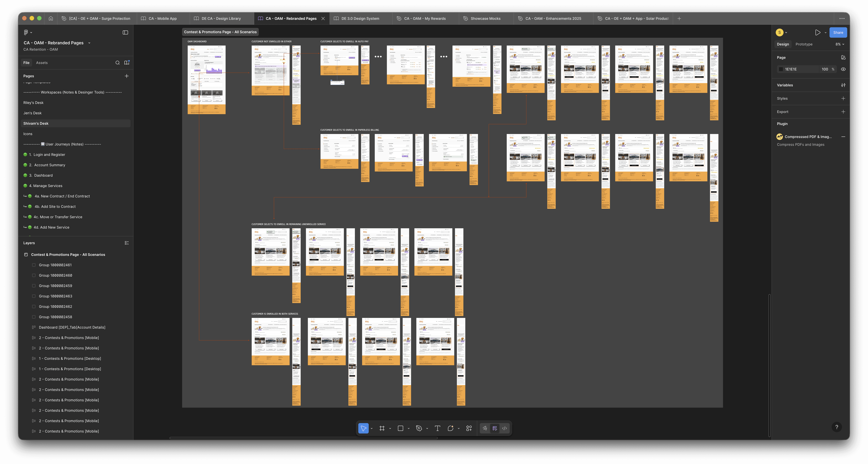
Task: Click the canvas horizontal scrollbar
Action: pos(303,438)
